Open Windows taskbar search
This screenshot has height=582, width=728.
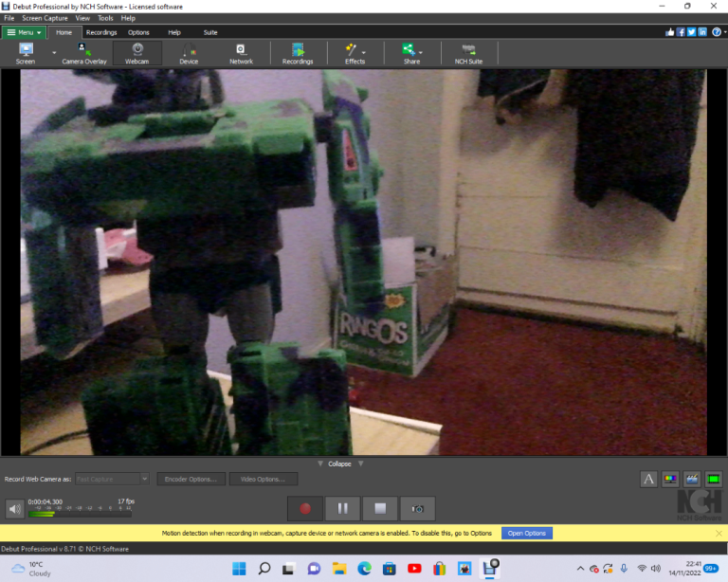pyautogui.click(x=264, y=569)
